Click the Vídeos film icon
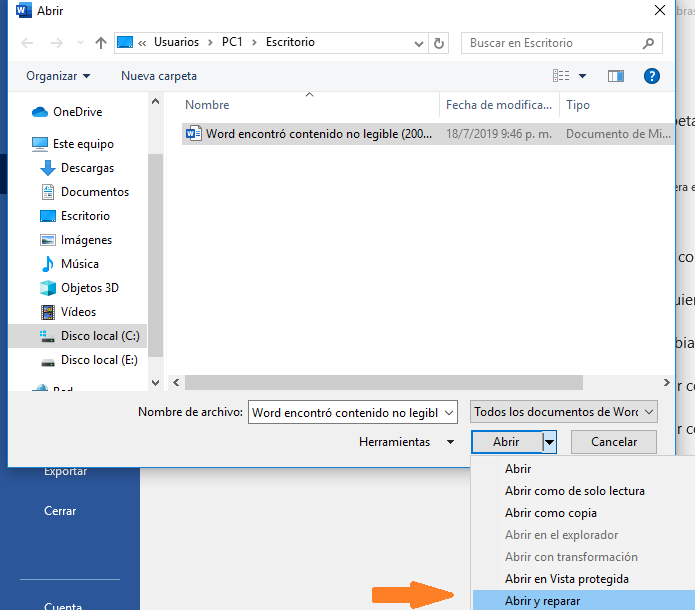 tap(48, 312)
